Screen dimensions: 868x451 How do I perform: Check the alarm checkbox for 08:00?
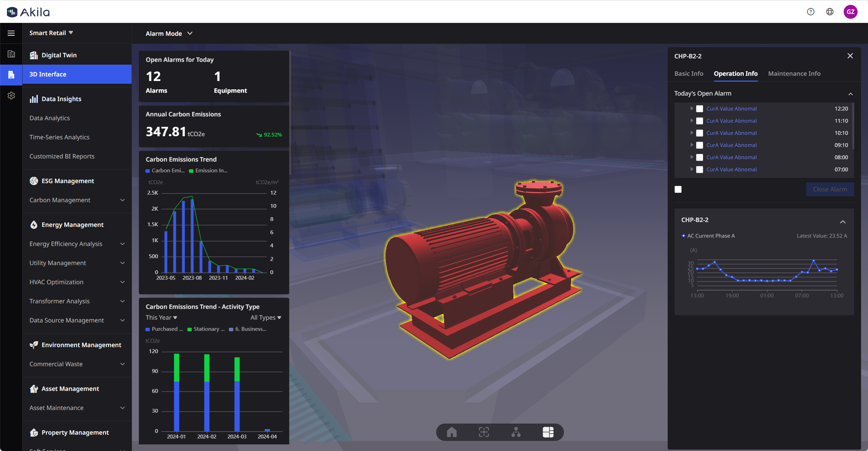[700, 157]
